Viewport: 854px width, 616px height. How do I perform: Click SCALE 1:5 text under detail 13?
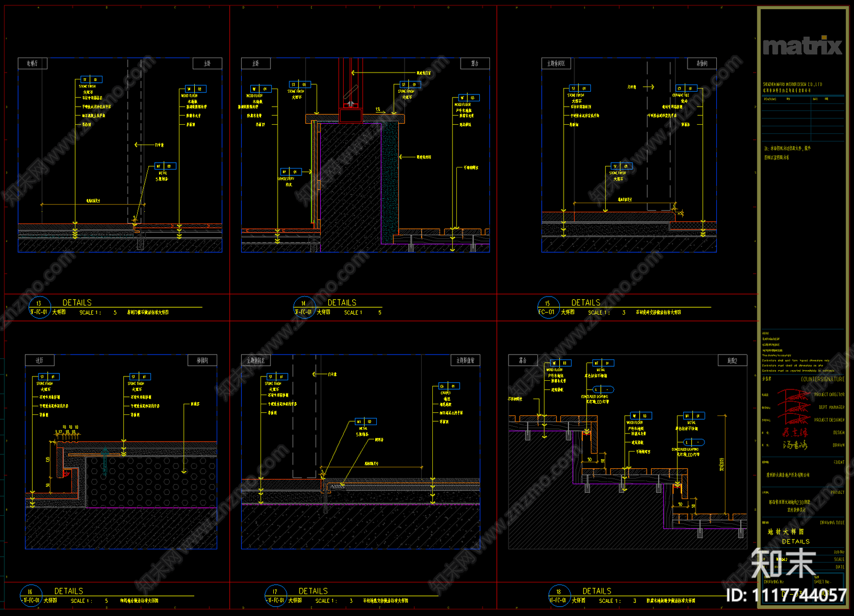point(98,313)
